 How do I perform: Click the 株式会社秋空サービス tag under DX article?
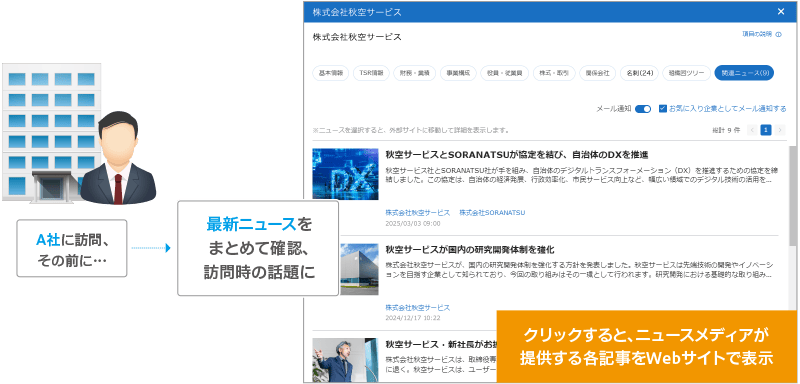point(418,213)
